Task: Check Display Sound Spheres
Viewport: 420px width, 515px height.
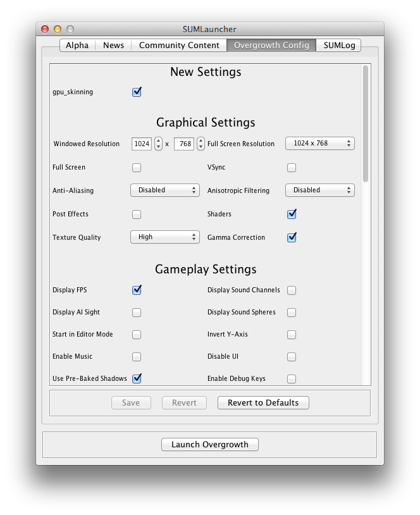Action: [x=292, y=313]
